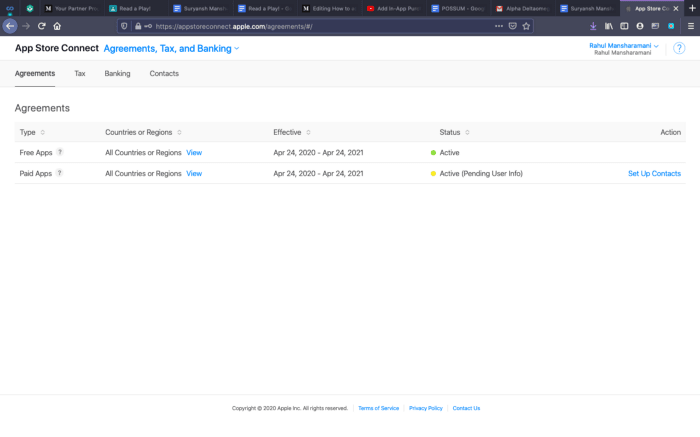Click Set Up Contacts for Paid Apps
This screenshot has height=437, width=700.
pyautogui.click(x=654, y=174)
